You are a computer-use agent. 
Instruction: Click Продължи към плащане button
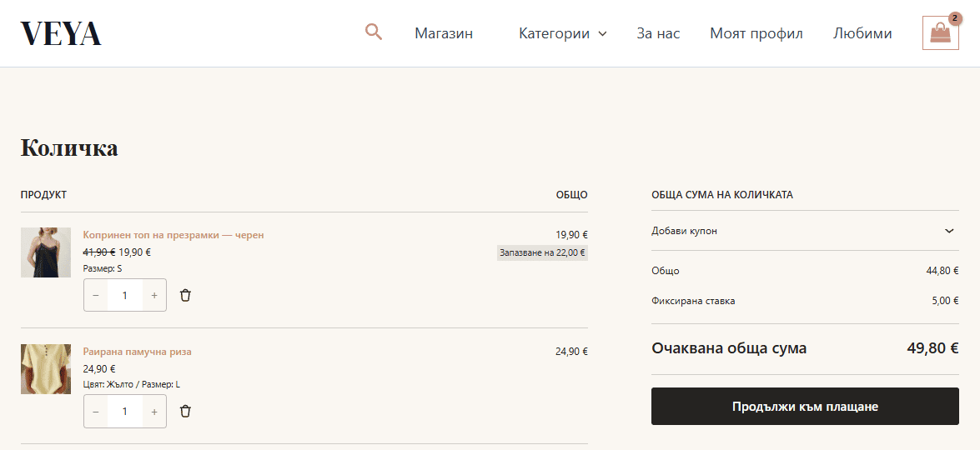805,407
